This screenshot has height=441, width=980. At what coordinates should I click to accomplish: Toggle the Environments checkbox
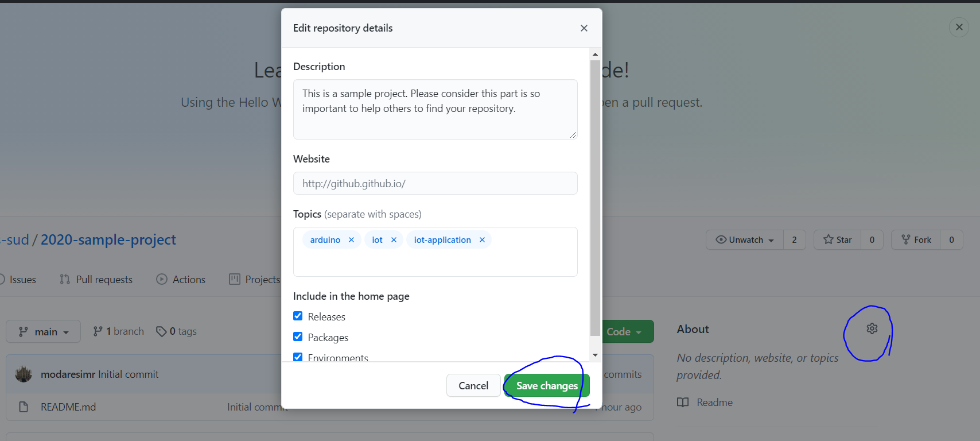(x=298, y=357)
